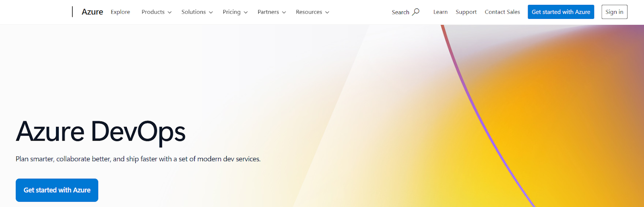Expand the Partners dropdown chevron
The image size is (644, 207).
click(x=284, y=12)
